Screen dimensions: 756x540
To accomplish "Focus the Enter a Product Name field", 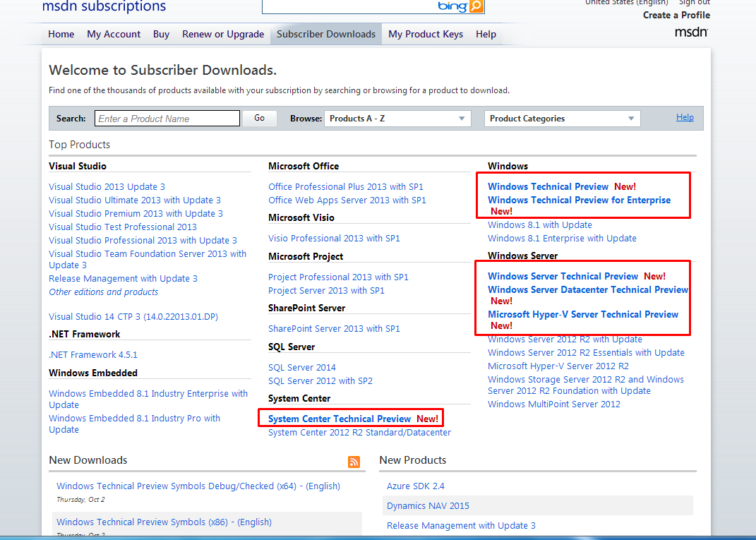I will [167, 119].
